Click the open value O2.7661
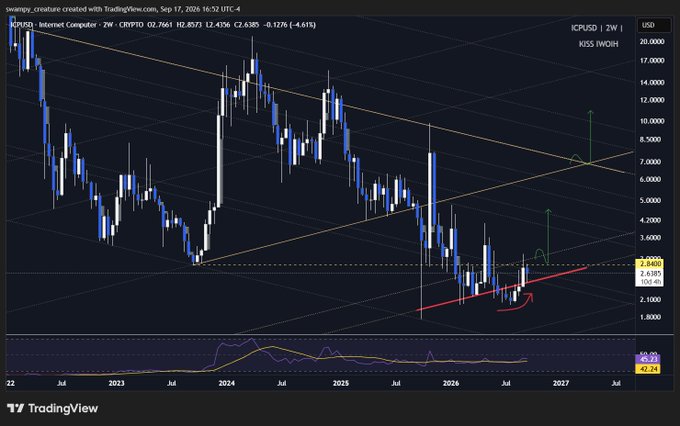The width and height of the screenshot is (680, 426). [160, 25]
